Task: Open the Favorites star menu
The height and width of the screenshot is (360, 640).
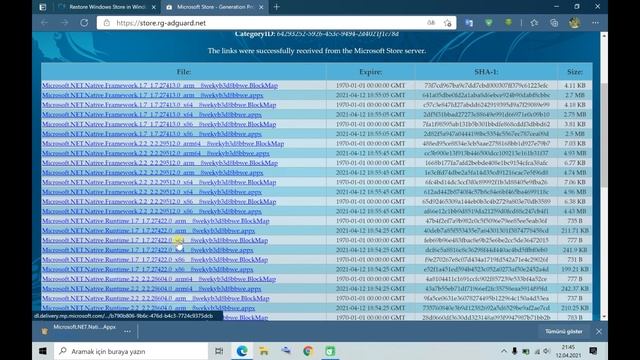Action: 534,23
